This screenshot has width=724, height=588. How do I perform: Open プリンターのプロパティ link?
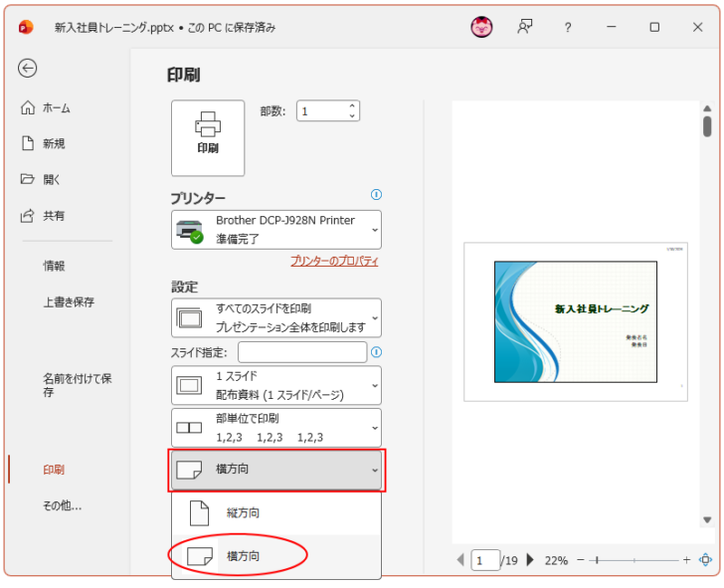(x=334, y=261)
